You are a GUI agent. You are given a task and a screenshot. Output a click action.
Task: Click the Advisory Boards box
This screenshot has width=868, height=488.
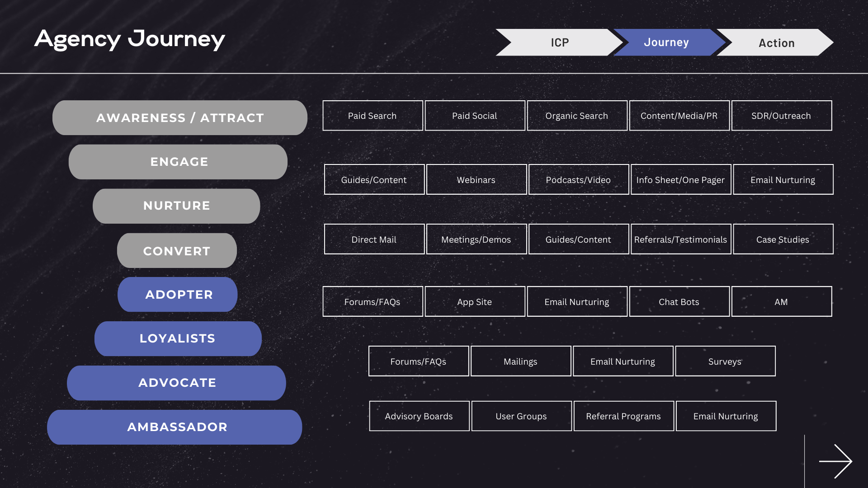coord(419,416)
